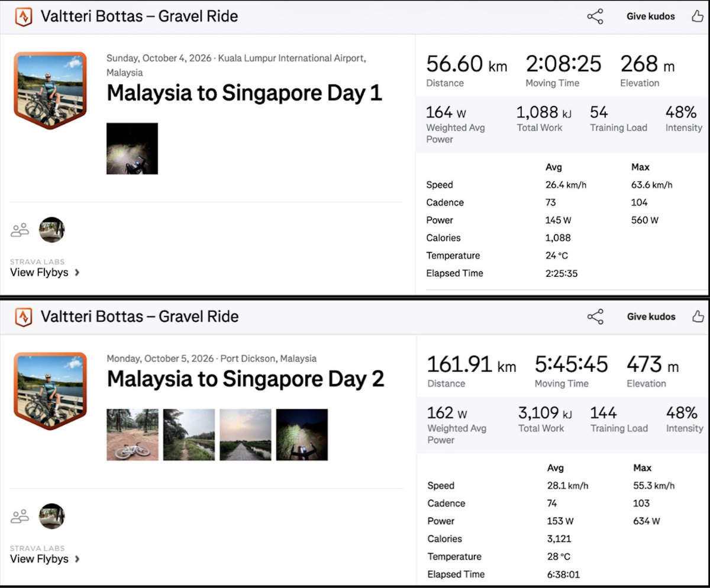The height and width of the screenshot is (588, 710).
Task: Click the Day 1 average cadence 73
Action: (551, 203)
